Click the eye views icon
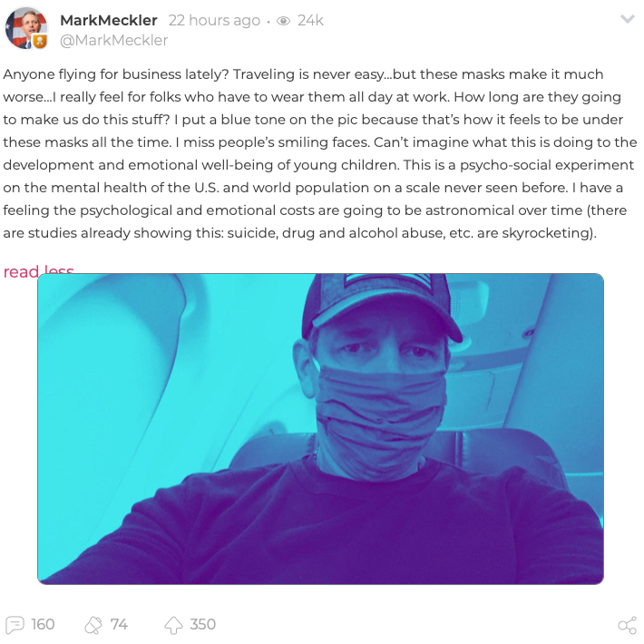This screenshot has width=644, height=644. click(283, 21)
